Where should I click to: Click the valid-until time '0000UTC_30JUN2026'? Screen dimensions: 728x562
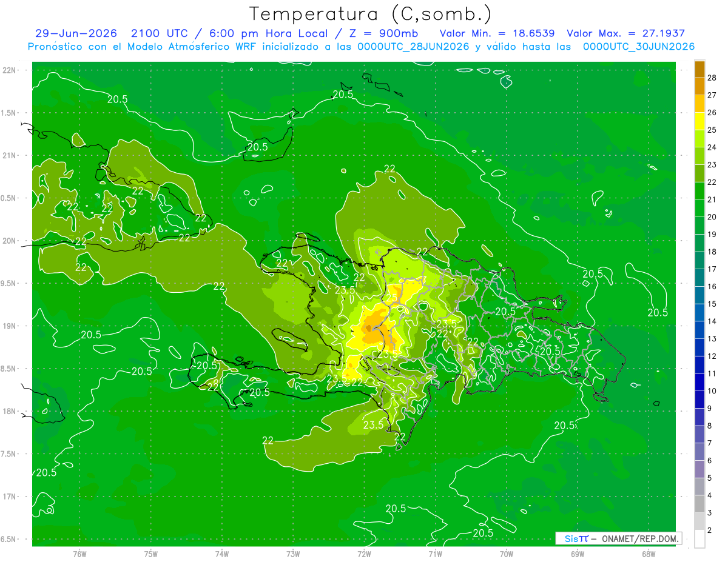pos(639,47)
